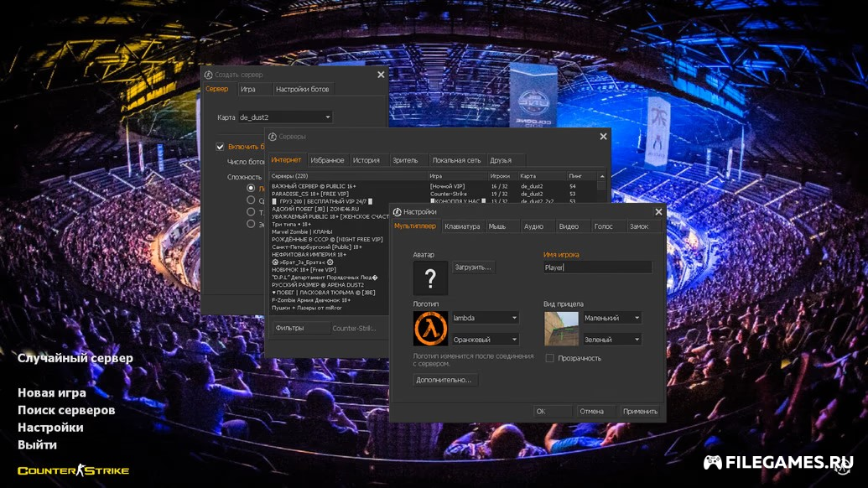Close the Настройки window
Screen dimensions: 868x488
click(x=658, y=212)
